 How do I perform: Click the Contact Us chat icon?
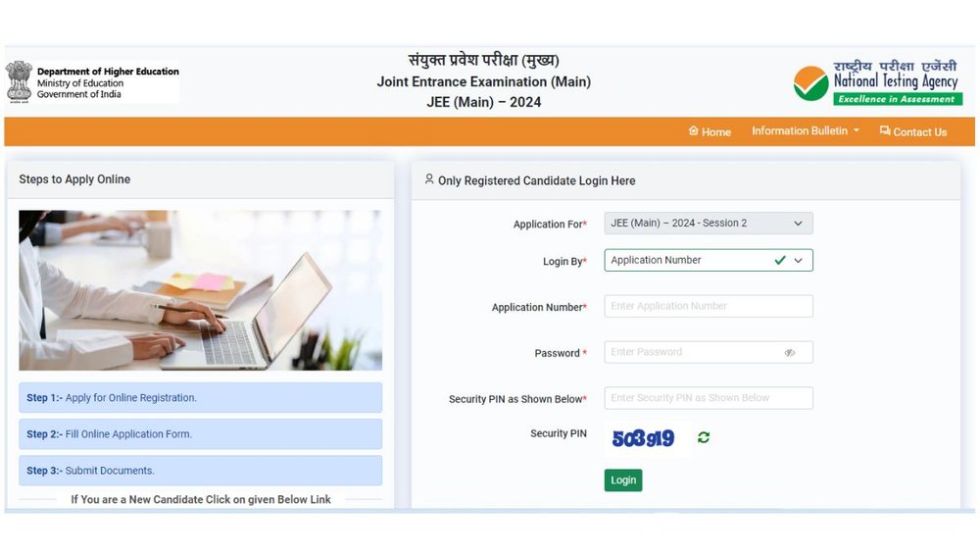point(885,130)
